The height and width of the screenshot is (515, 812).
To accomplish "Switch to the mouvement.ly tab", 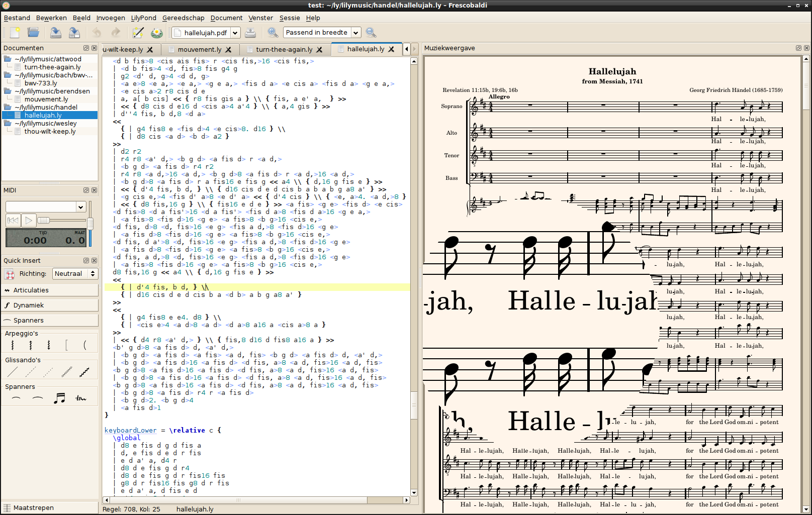I will (200, 49).
